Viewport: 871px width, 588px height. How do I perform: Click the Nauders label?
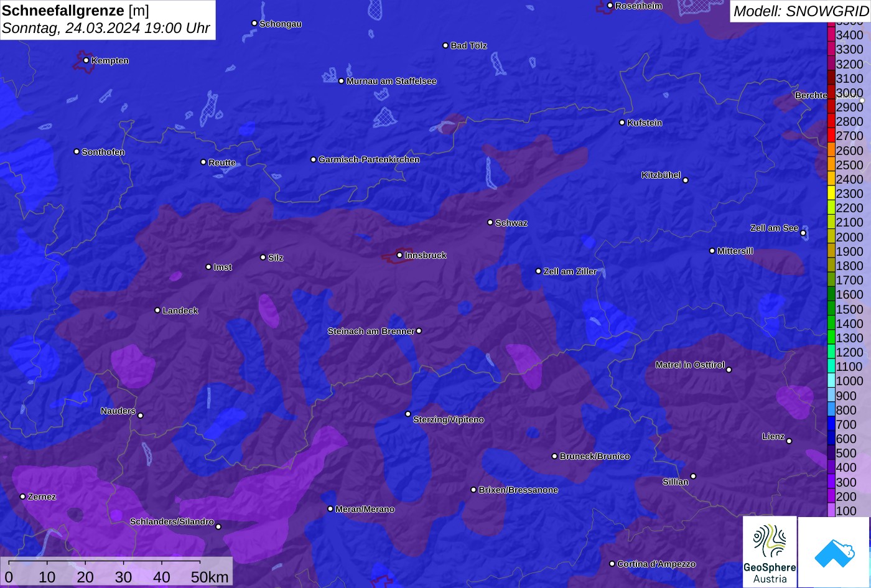click(x=118, y=411)
